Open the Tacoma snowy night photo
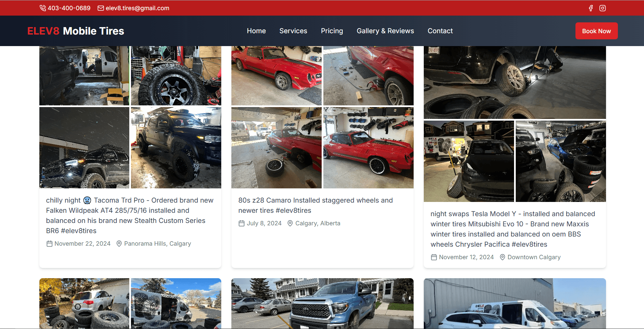The image size is (644, 329). (84, 148)
